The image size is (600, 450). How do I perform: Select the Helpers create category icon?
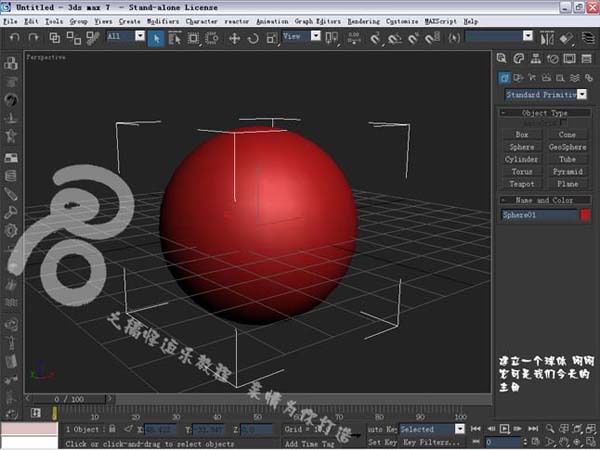tap(560, 78)
